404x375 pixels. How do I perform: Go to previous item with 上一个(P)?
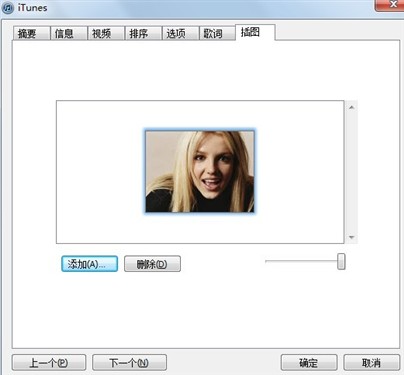coord(49,362)
